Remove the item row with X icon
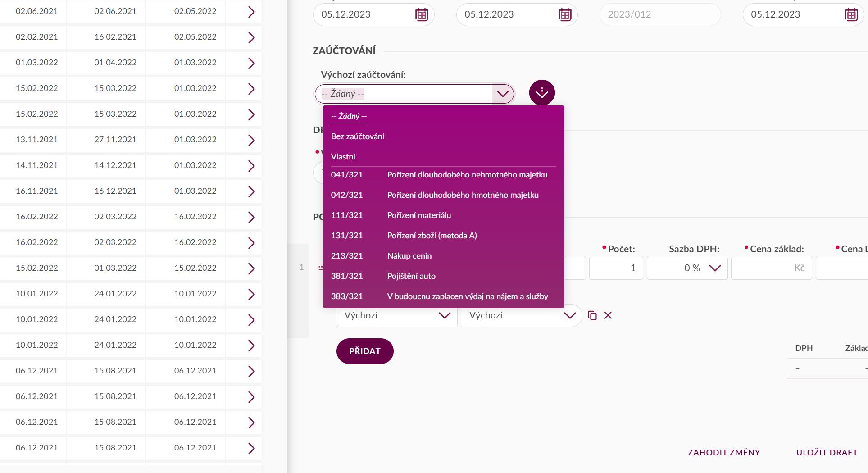Screen dimensions: 868x473 (x=608, y=315)
